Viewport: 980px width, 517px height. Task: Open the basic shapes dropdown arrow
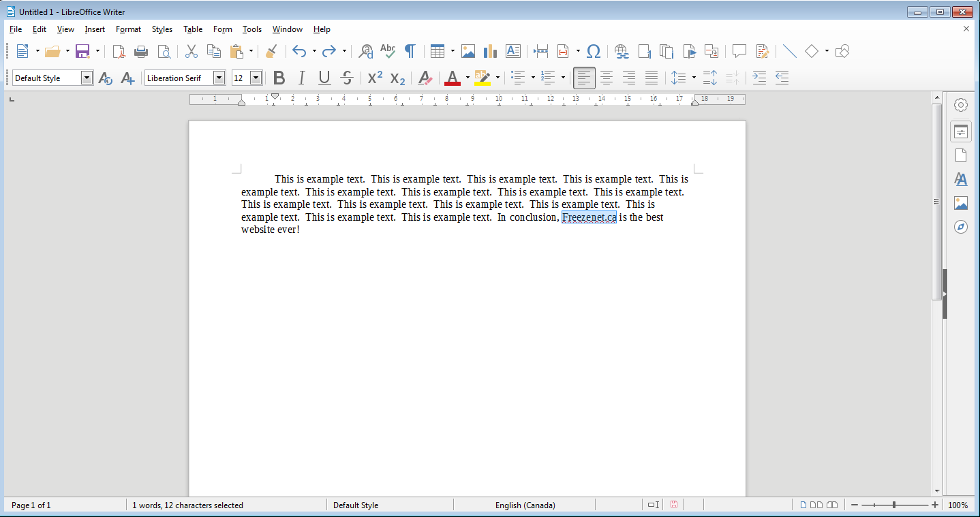(x=827, y=51)
